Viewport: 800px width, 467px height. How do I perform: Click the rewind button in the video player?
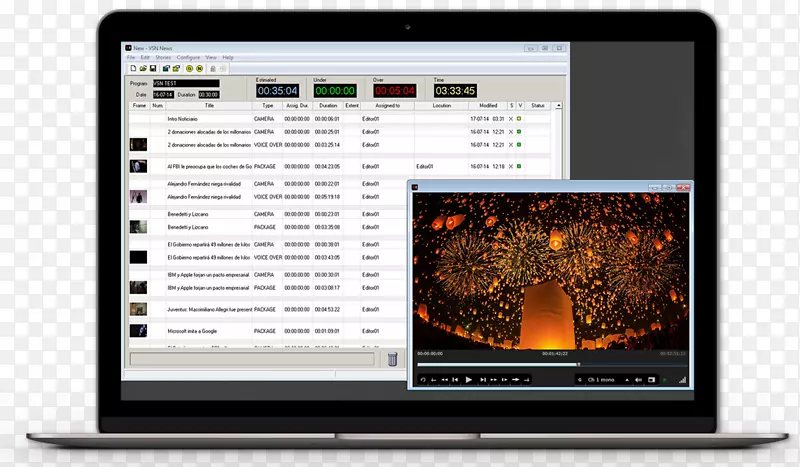[442, 380]
